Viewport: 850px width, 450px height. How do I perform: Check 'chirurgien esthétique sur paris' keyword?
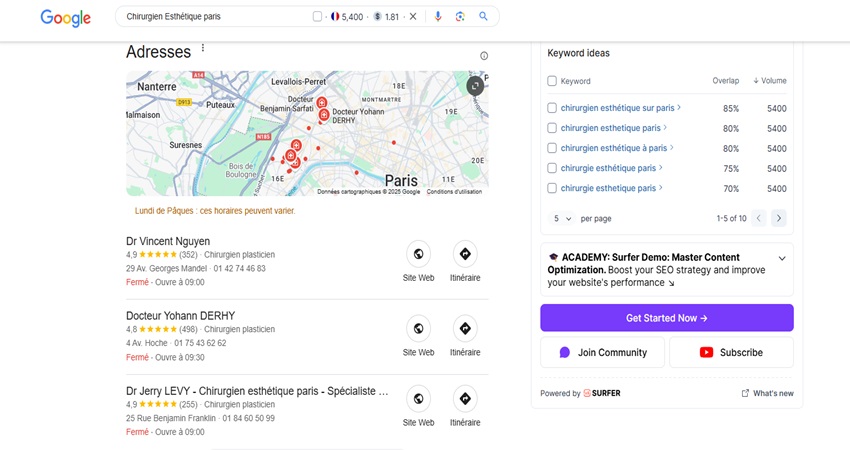(552, 108)
